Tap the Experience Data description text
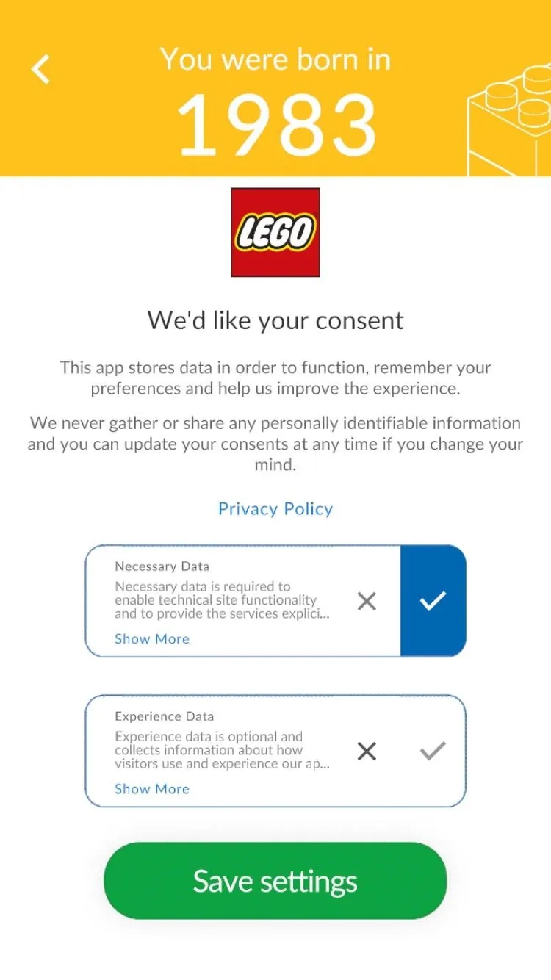The height and width of the screenshot is (980, 551). tap(223, 750)
